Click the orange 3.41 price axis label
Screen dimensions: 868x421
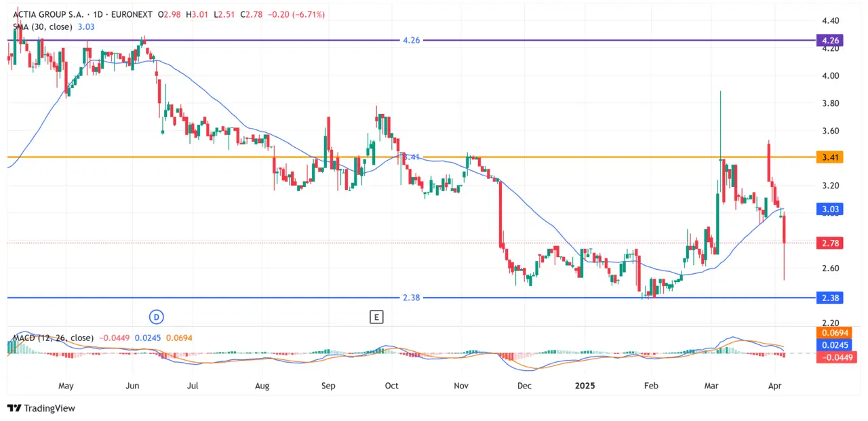831,157
